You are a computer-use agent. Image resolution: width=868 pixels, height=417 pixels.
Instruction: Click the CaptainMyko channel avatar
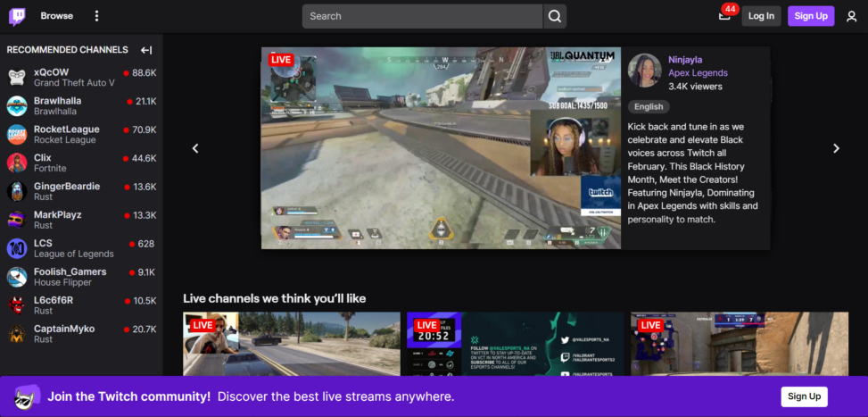click(17, 335)
